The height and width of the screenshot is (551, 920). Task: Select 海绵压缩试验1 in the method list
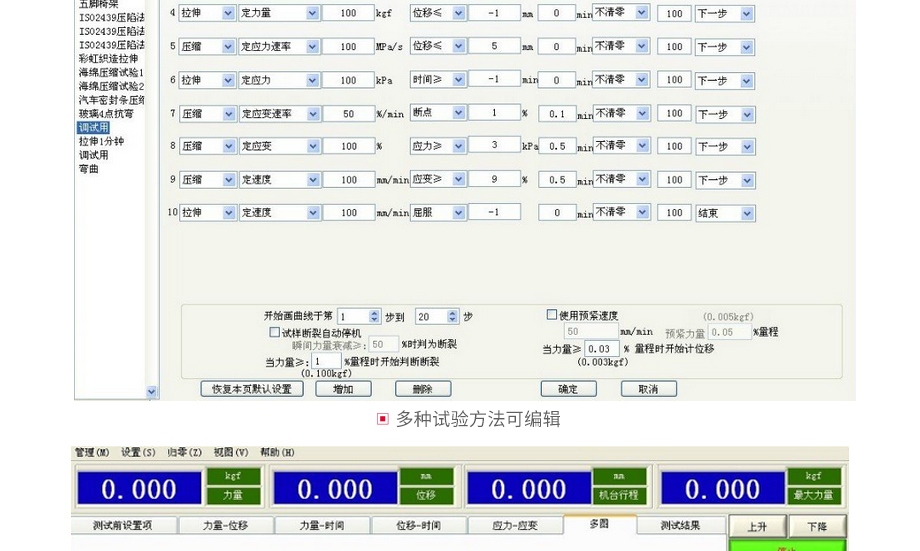coord(111,73)
